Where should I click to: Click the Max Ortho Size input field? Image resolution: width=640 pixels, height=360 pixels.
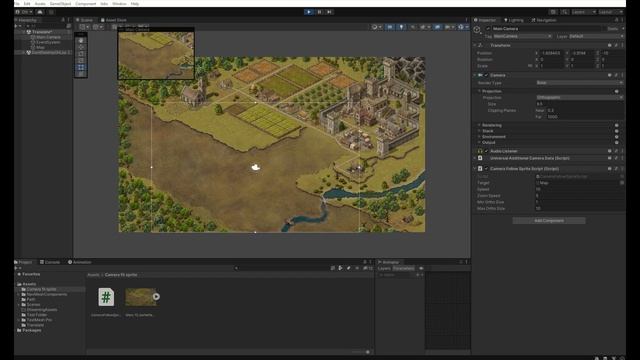point(580,208)
